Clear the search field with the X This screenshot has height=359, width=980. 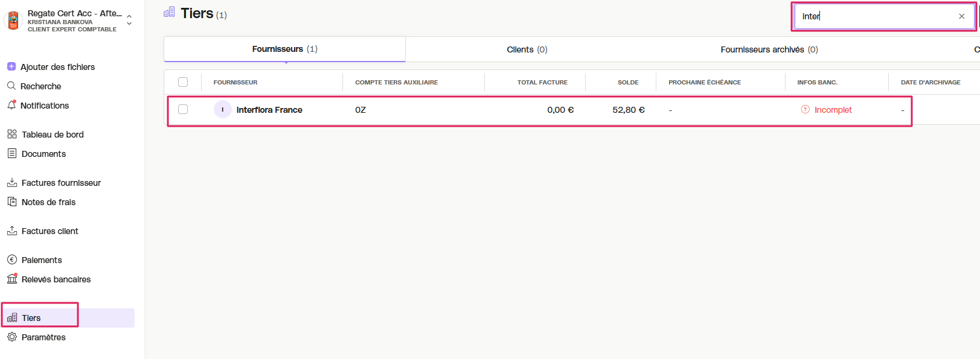962,16
